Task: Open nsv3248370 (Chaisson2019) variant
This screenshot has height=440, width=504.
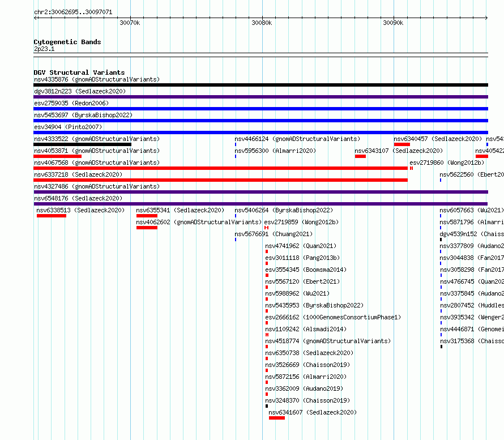Action: [x=307, y=400]
